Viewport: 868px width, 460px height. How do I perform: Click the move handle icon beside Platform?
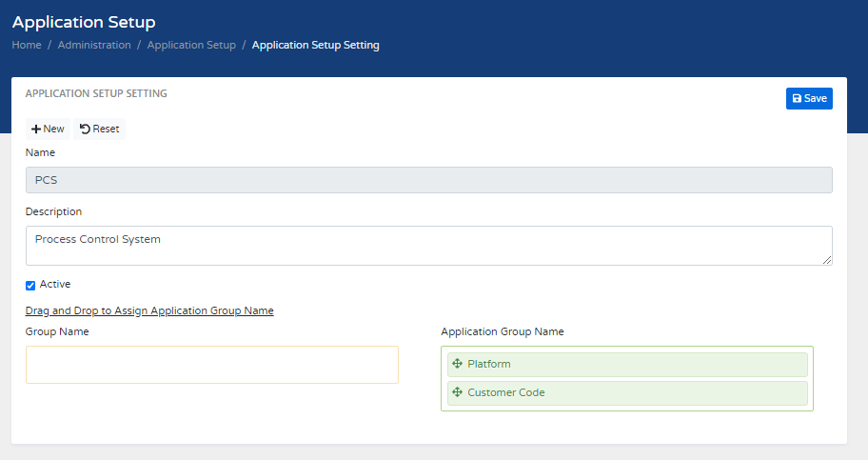457,364
